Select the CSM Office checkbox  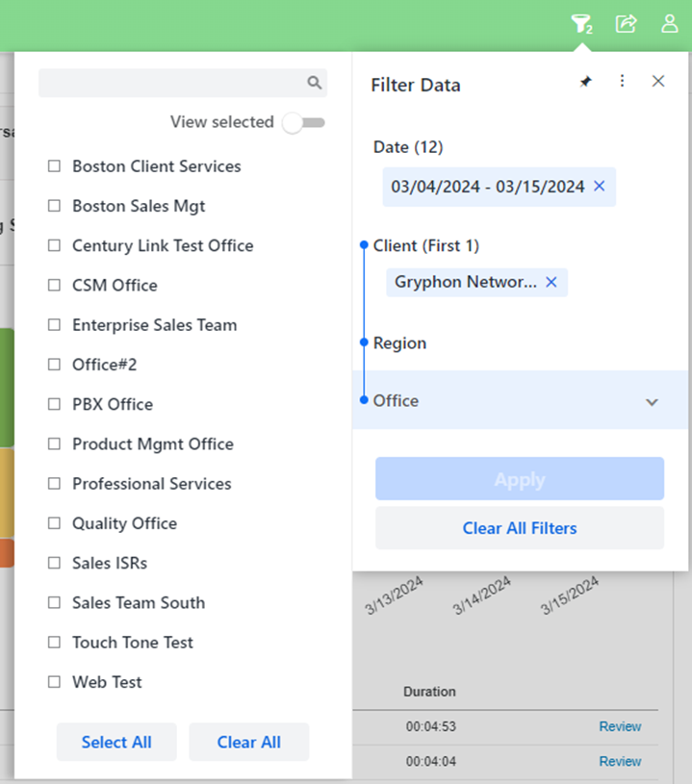[x=54, y=285]
